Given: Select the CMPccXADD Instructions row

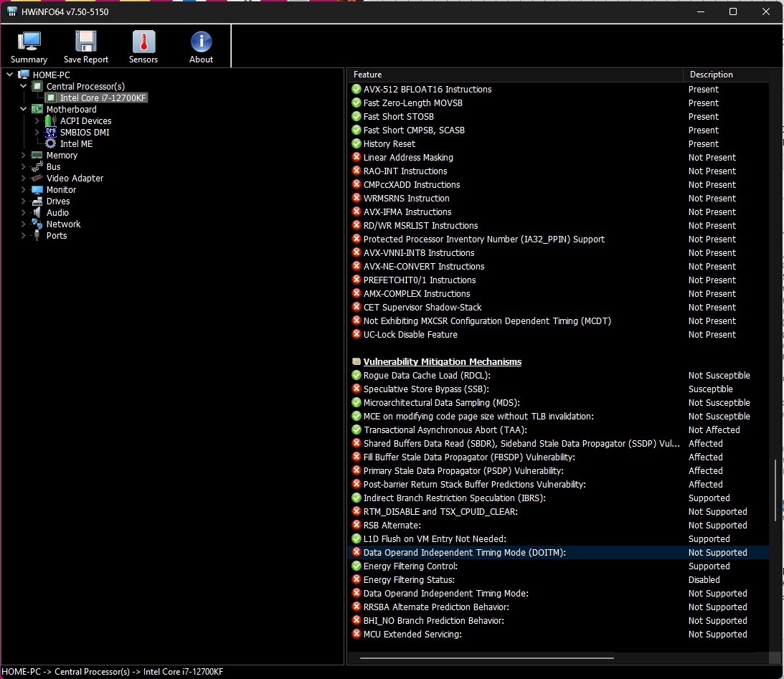Looking at the screenshot, I should [559, 184].
